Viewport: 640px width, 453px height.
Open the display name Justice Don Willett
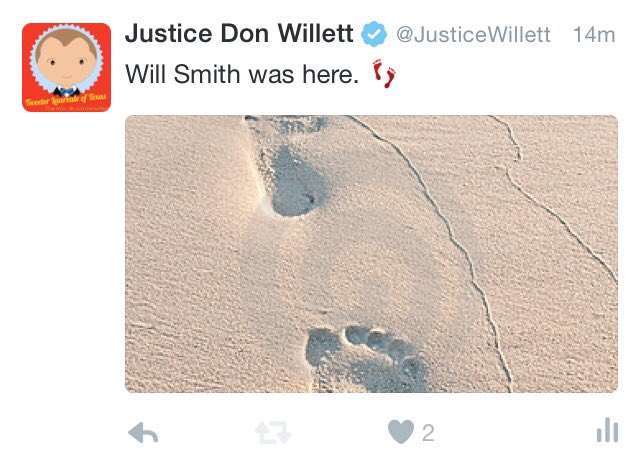click(x=239, y=33)
